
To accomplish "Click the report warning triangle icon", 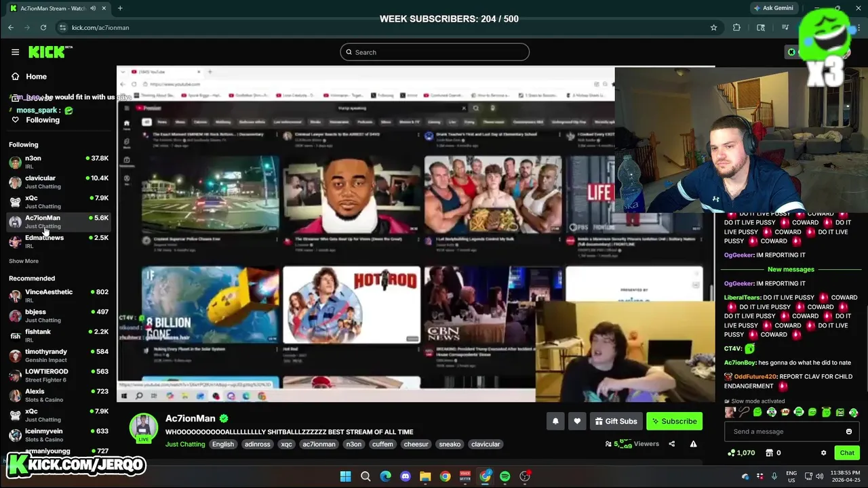I will [693, 444].
